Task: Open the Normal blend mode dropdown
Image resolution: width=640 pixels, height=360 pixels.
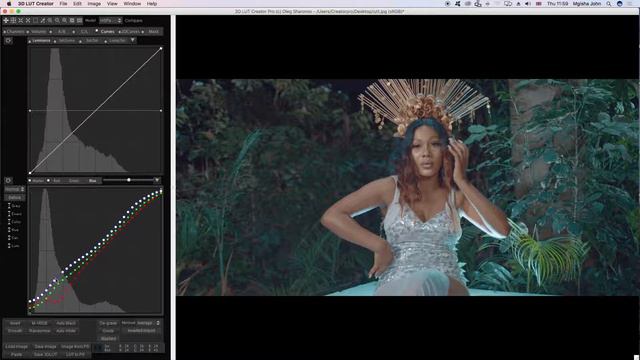Action: click(15, 189)
